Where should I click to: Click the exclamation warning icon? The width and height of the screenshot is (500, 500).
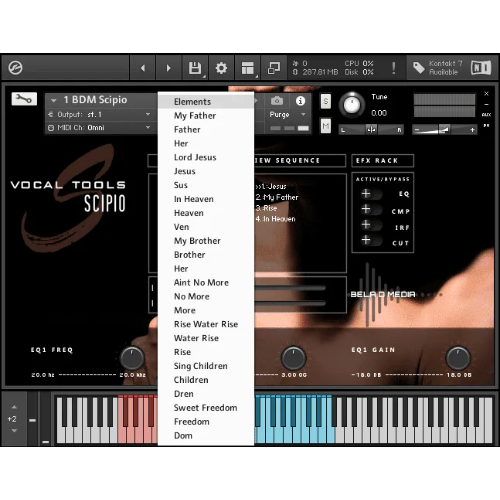click(x=394, y=68)
